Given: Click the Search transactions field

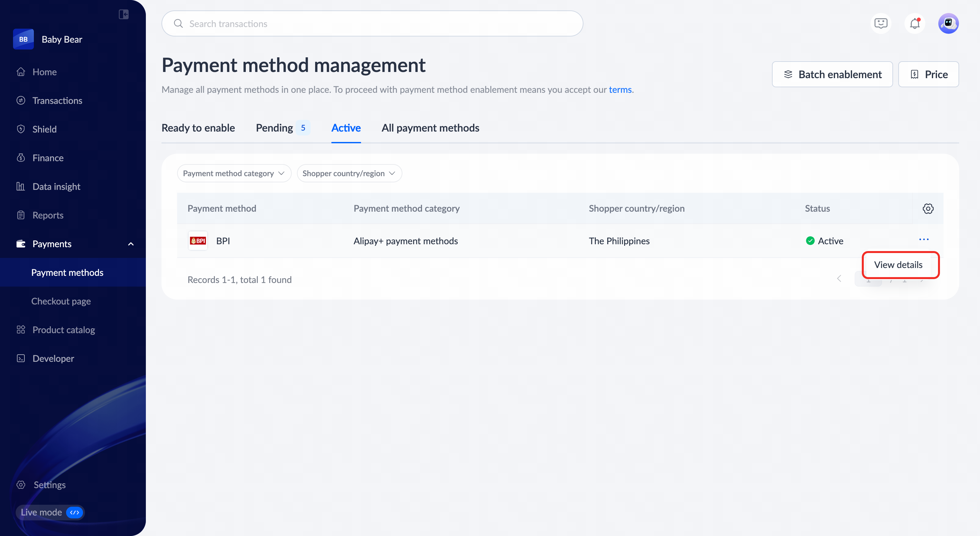Looking at the screenshot, I should pos(372,23).
